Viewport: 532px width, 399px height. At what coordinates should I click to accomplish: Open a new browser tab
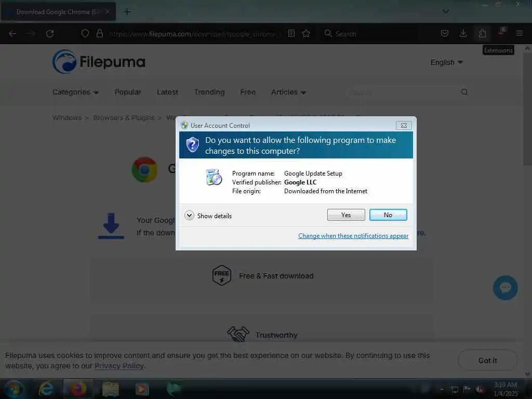point(127,12)
